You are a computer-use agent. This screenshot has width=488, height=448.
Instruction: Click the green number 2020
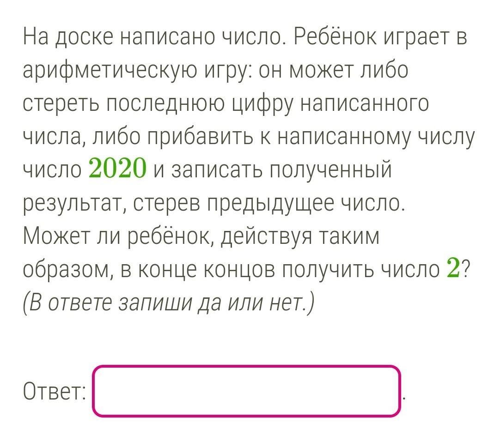pos(117,168)
